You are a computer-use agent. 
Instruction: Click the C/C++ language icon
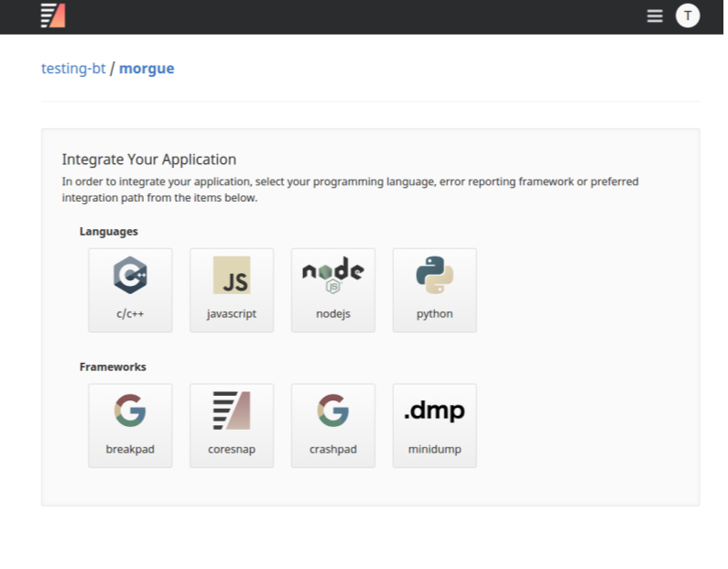(x=130, y=275)
